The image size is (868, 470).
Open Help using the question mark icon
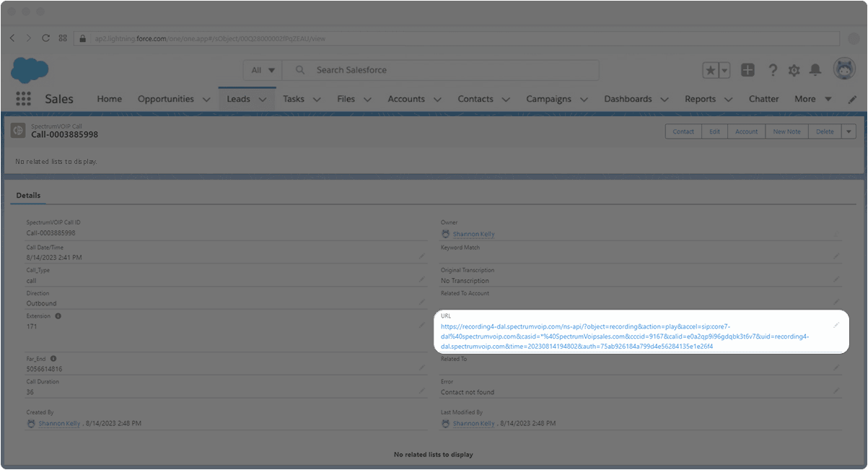[772, 70]
